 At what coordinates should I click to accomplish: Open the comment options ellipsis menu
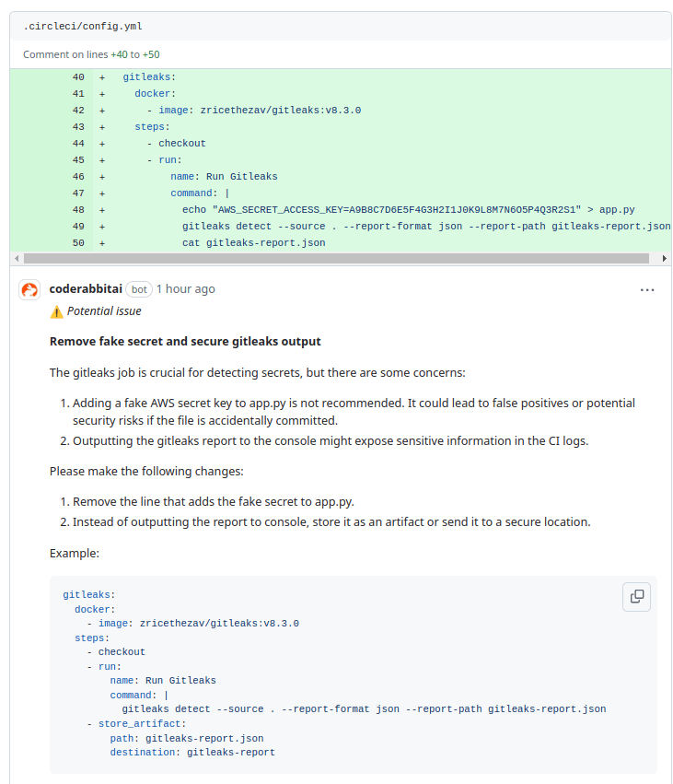(647, 289)
